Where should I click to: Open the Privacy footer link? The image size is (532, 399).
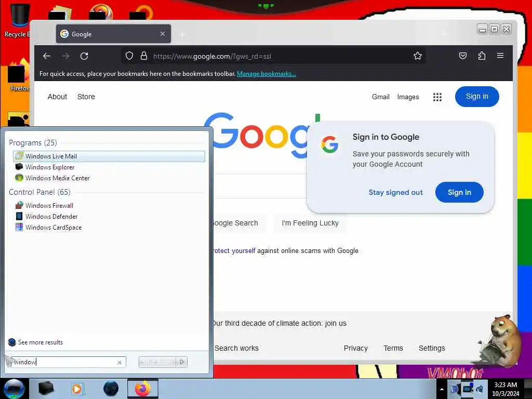tap(355, 348)
